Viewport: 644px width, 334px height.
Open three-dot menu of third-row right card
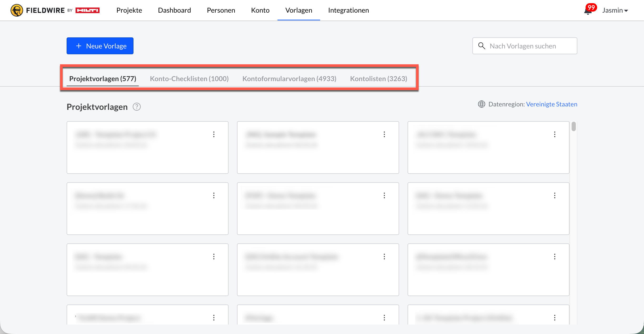pos(554,257)
